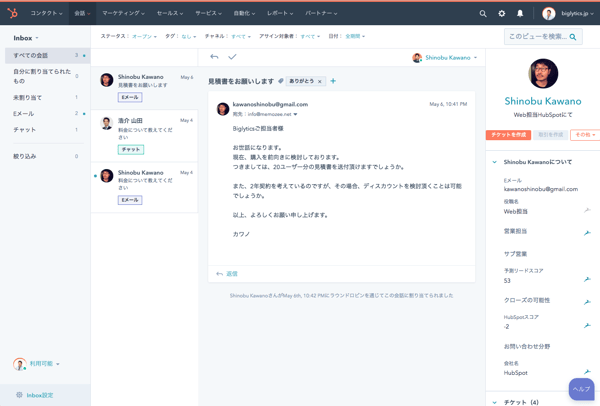
Task: Open the レポート menu
Action: click(280, 14)
